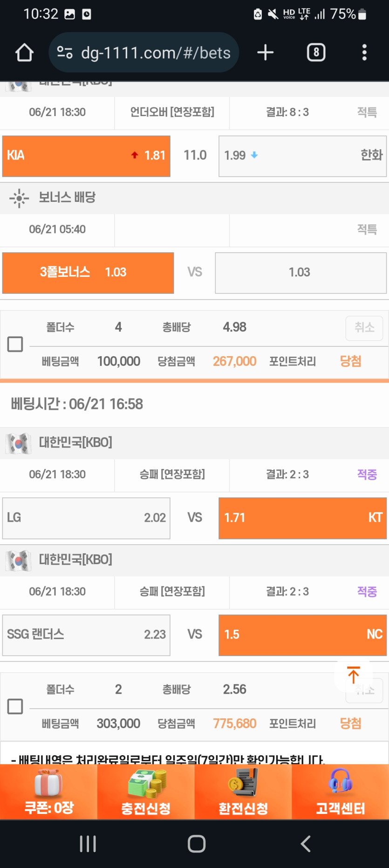Tap the 3폴보너스 1.03 bonus cell
The height and width of the screenshot is (868, 389).
pos(88,273)
